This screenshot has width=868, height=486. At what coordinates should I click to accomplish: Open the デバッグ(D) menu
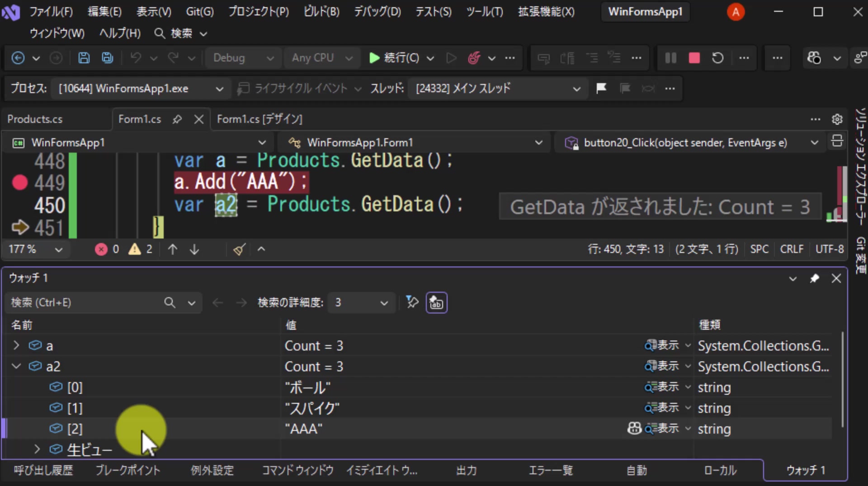[x=377, y=12]
